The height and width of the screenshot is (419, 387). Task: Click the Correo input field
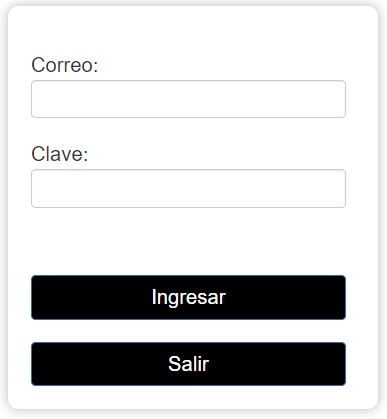(188, 99)
